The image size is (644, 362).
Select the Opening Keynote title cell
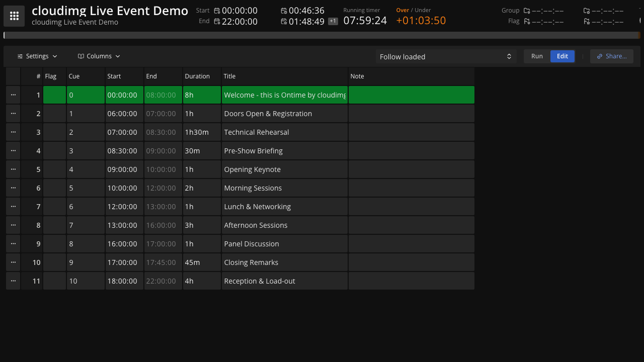coord(285,169)
